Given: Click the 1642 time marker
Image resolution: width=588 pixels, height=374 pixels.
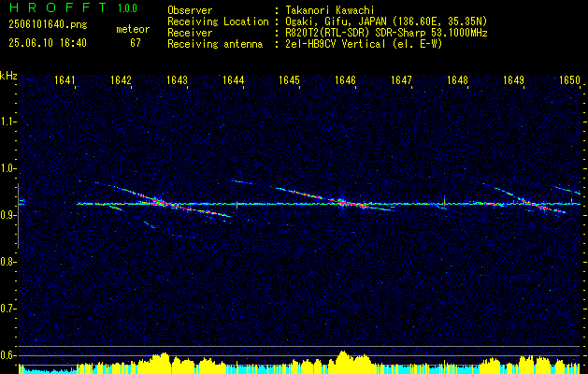Looking at the screenshot, I should click(x=122, y=80).
